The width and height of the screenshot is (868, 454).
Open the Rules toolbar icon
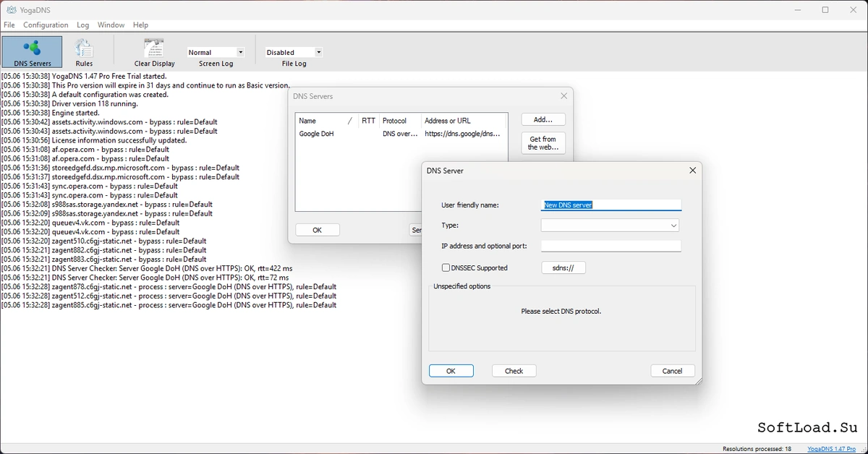point(84,52)
